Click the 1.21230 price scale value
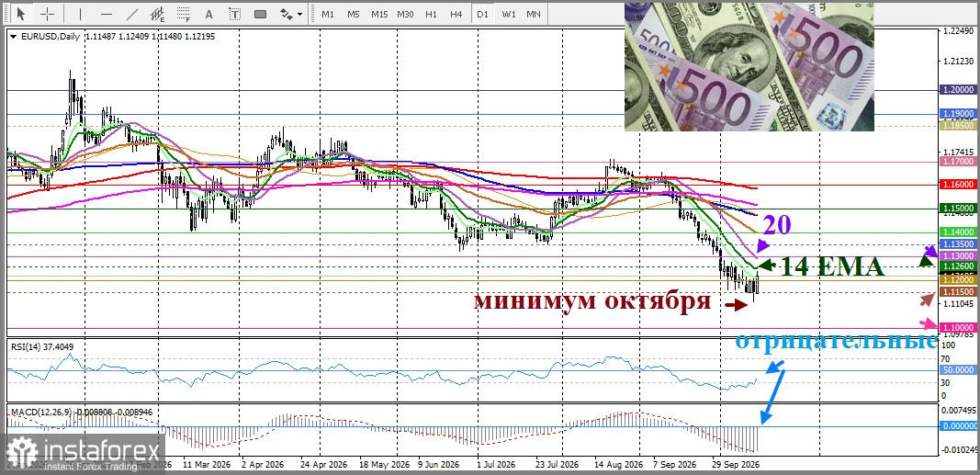This screenshot has height=475, width=980. [x=958, y=61]
